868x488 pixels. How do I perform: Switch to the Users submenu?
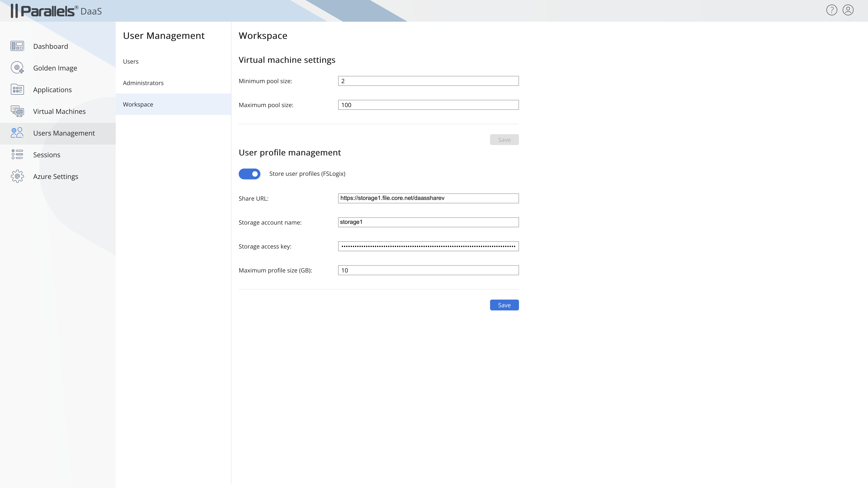coord(131,61)
